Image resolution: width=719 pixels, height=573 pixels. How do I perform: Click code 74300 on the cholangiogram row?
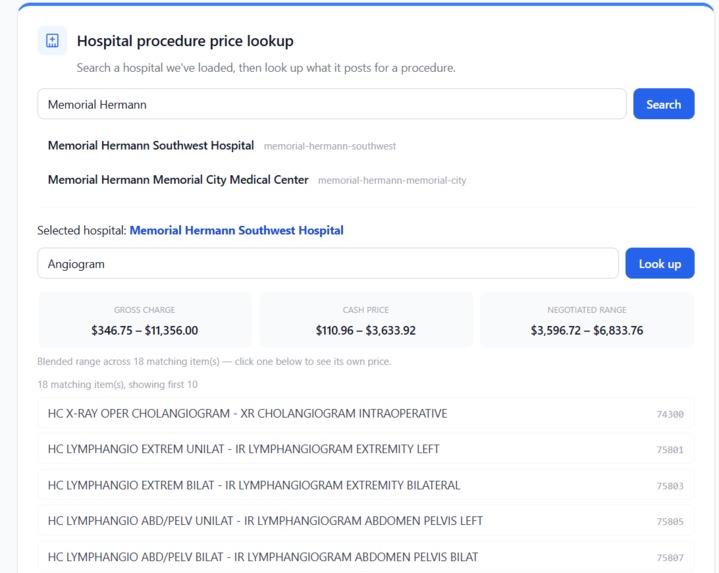pyautogui.click(x=670, y=414)
